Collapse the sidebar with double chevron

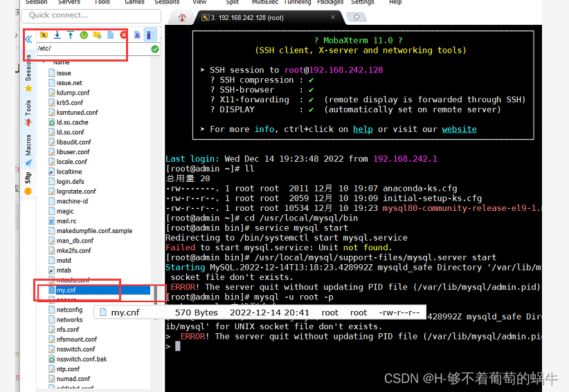tap(28, 39)
